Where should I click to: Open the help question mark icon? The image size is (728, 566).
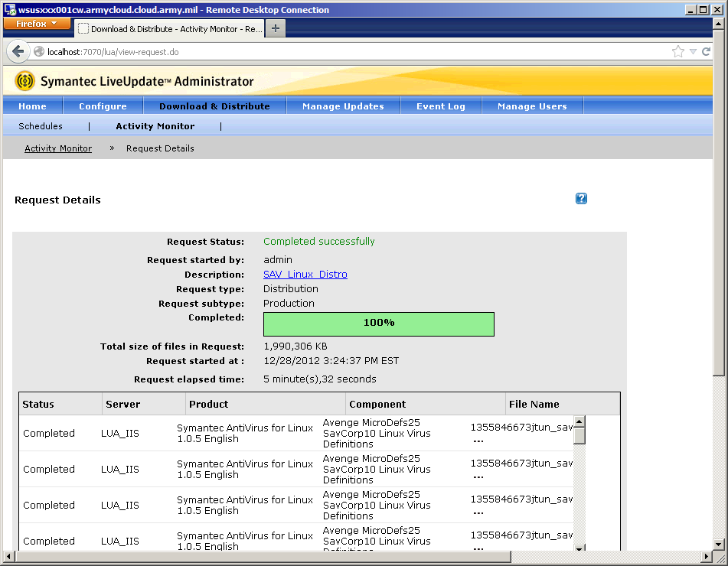[x=581, y=199]
